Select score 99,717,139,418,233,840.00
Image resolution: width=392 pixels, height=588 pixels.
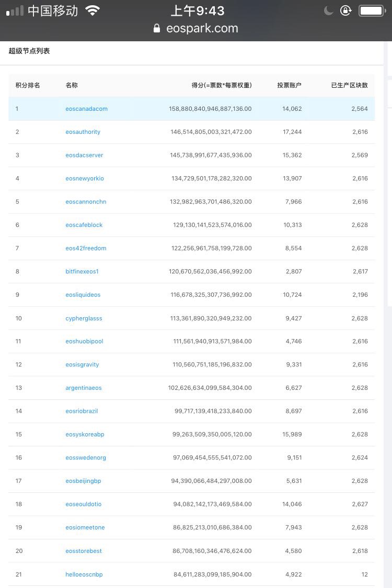pos(213,411)
